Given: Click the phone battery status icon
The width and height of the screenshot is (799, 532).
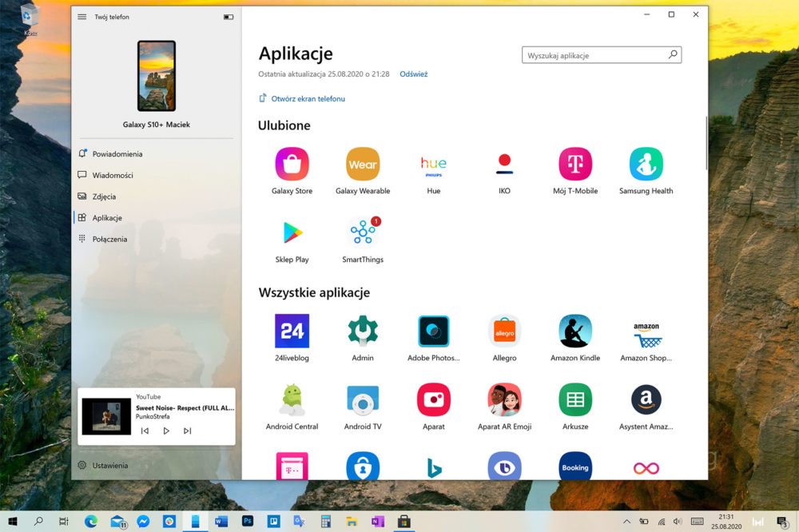Looking at the screenshot, I should tap(229, 17).
